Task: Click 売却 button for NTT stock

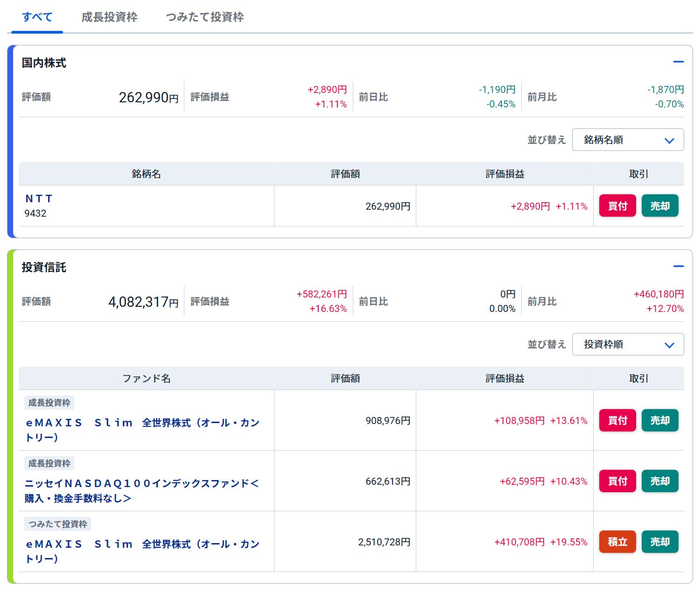Action: pos(659,206)
